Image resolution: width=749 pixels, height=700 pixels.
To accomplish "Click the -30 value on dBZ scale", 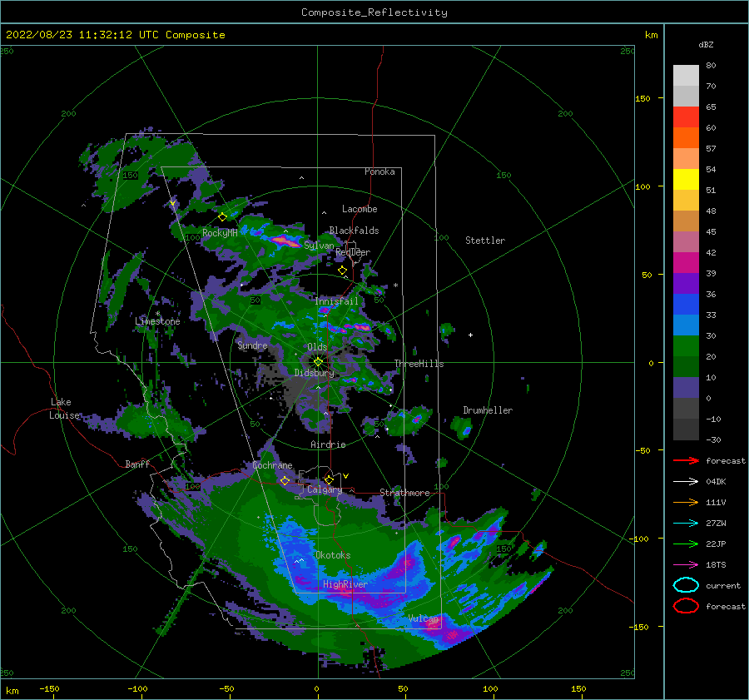I will point(713,439).
